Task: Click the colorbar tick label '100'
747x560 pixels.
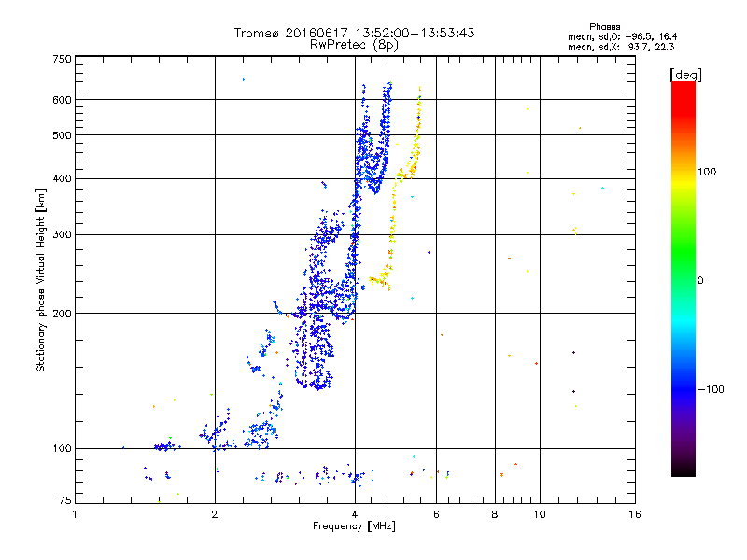Action: click(707, 172)
